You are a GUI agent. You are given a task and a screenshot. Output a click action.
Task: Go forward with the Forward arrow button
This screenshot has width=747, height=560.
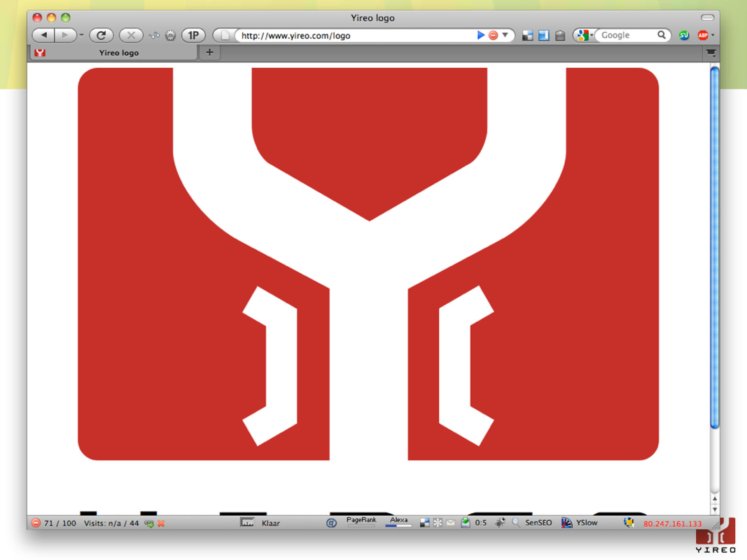coord(65,35)
